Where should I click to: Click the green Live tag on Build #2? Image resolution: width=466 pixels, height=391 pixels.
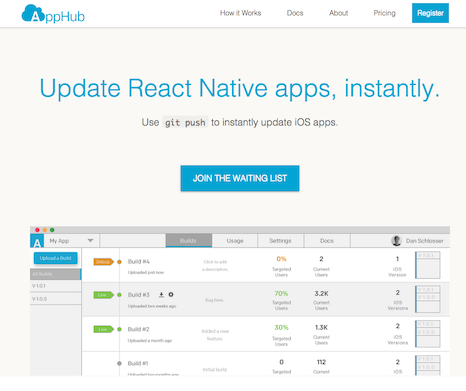click(x=103, y=329)
